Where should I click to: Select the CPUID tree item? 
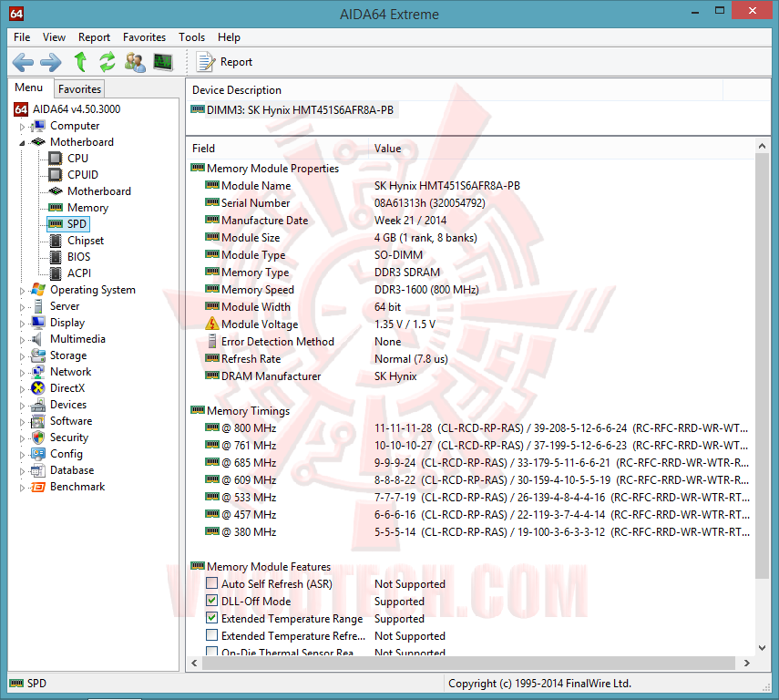tap(83, 174)
